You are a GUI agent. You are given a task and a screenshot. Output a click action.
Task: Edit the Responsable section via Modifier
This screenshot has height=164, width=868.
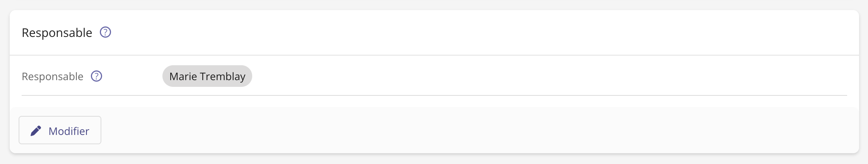pyautogui.click(x=60, y=130)
